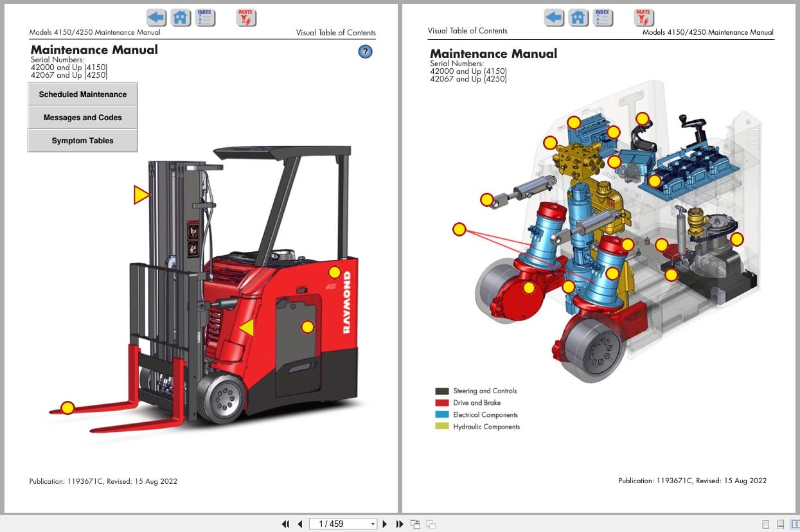The height and width of the screenshot is (532, 800).
Task: Click the home icon on right page
Action: point(578,17)
